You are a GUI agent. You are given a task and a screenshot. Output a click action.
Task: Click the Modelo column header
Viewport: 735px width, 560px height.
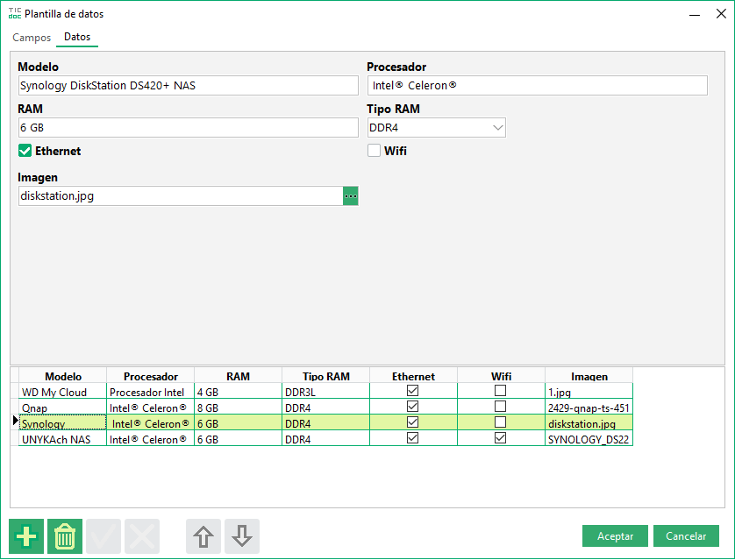pyautogui.click(x=63, y=376)
